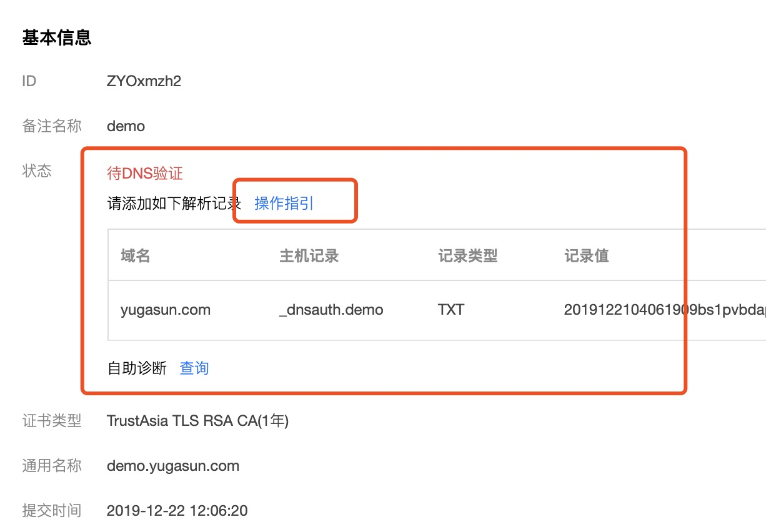Click the 请添加如下解析记录 instruction text
This screenshot has width=766, height=532.
coord(174,204)
